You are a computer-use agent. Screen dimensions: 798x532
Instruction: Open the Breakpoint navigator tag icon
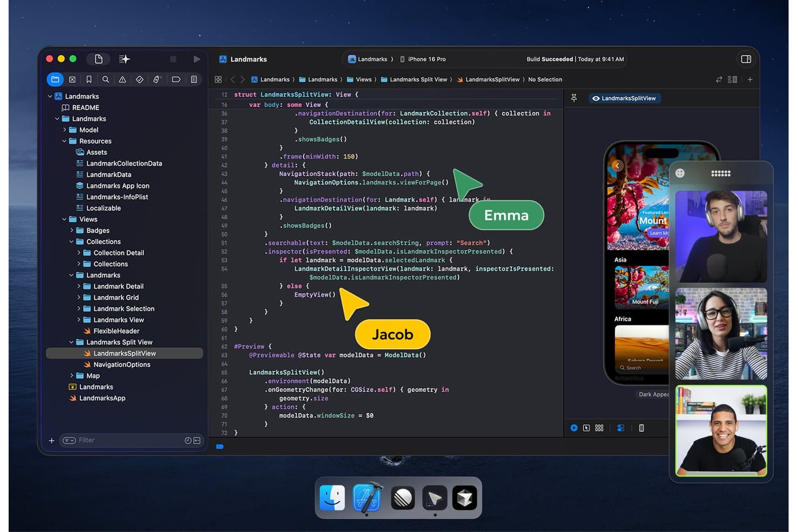click(x=176, y=79)
